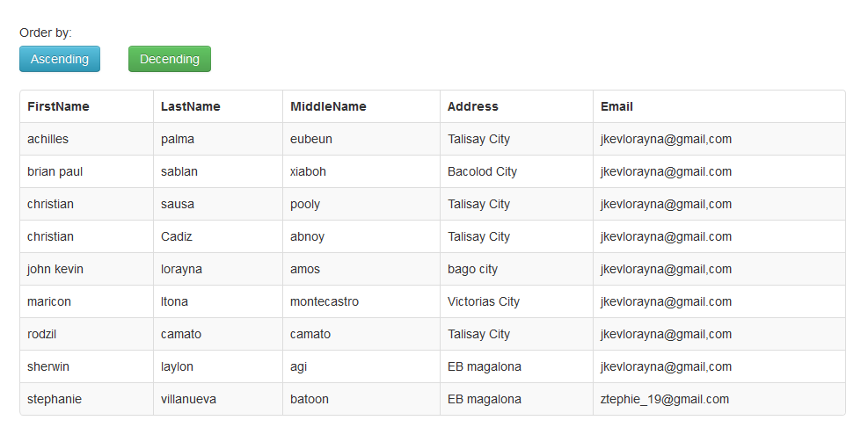Click the MiddleName column header
The width and height of the screenshot is (868, 442).
click(x=361, y=107)
